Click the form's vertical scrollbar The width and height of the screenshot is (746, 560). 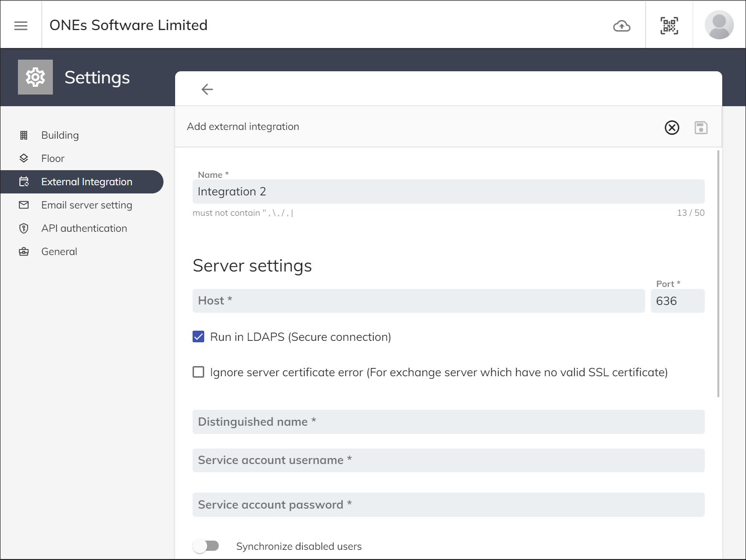coord(718,273)
